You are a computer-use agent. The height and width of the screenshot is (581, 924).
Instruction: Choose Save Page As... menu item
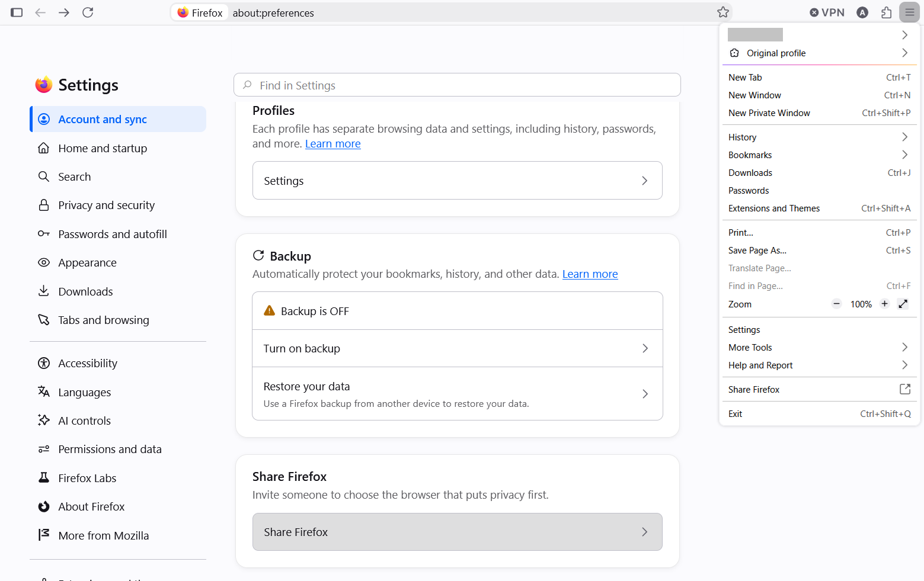(819, 250)
